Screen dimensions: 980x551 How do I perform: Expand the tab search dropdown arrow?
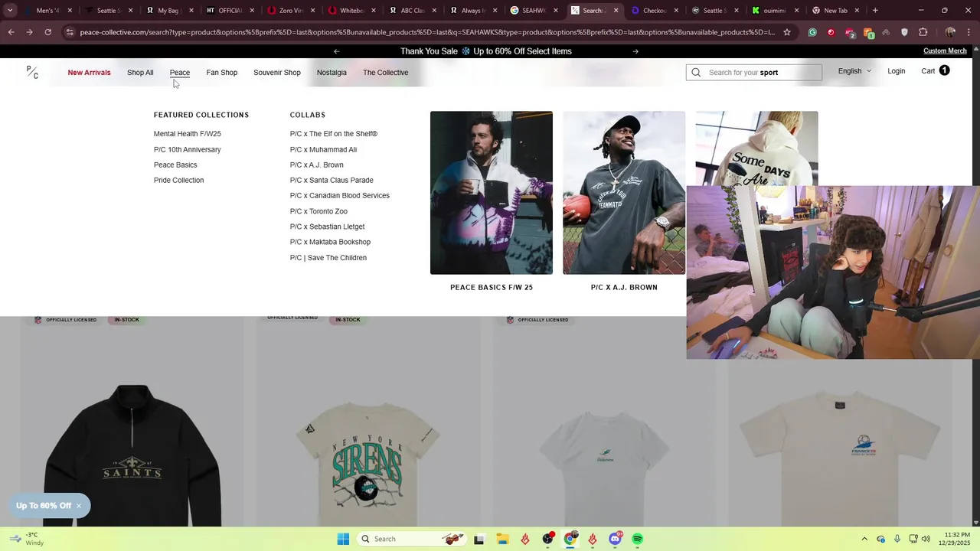click(10, 11)
